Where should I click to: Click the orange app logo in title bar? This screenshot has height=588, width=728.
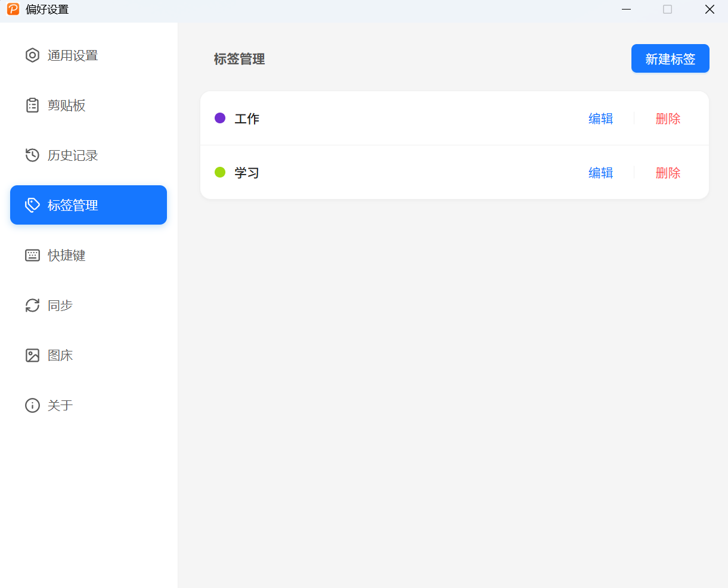[x=13, y=10]
